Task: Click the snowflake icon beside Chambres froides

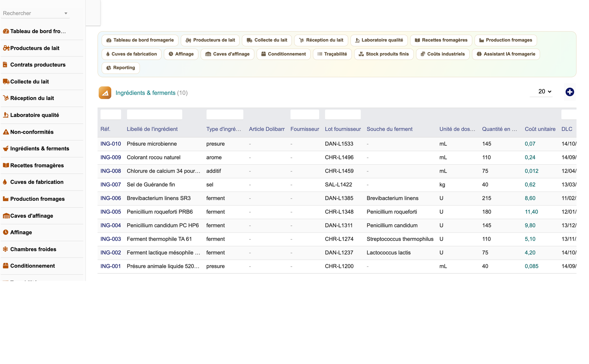Action: (x=5, y=249)
